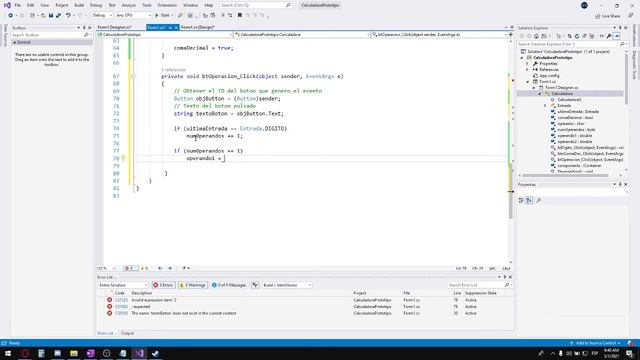Click the editor vertical scrollbar thumb
640x360 pixels.
click(x=511, y=192)
